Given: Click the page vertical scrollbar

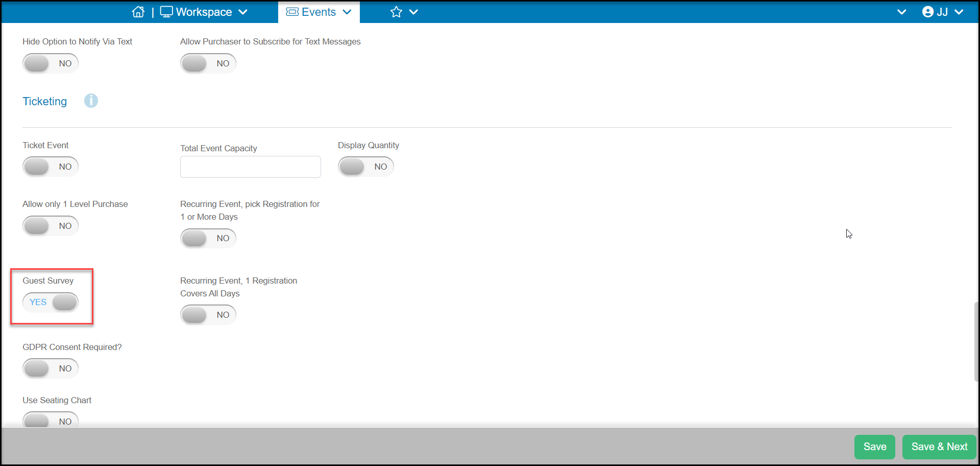Looking at the screenshot, I should 976,342.
